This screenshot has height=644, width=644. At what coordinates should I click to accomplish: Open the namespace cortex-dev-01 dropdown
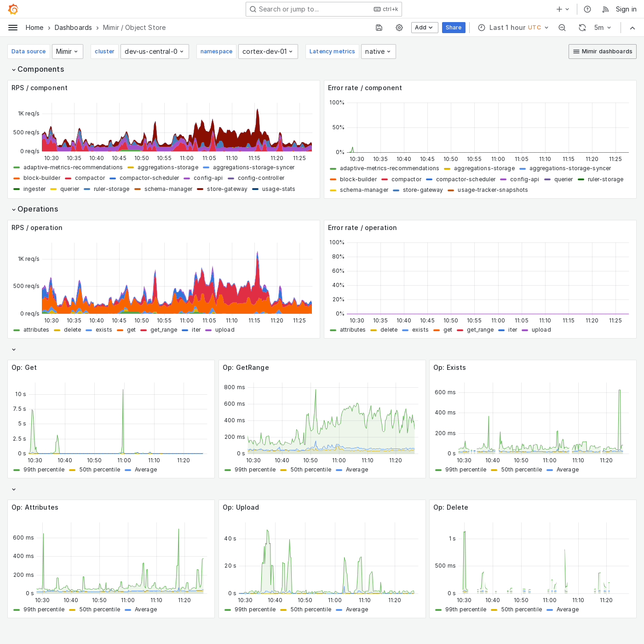268,52
